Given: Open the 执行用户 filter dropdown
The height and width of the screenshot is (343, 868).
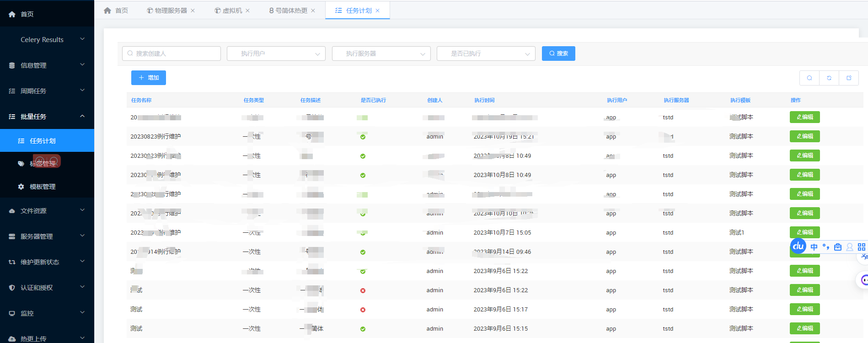Looking at the screenshot, I should pyautogui.click(x=276, y=54).
